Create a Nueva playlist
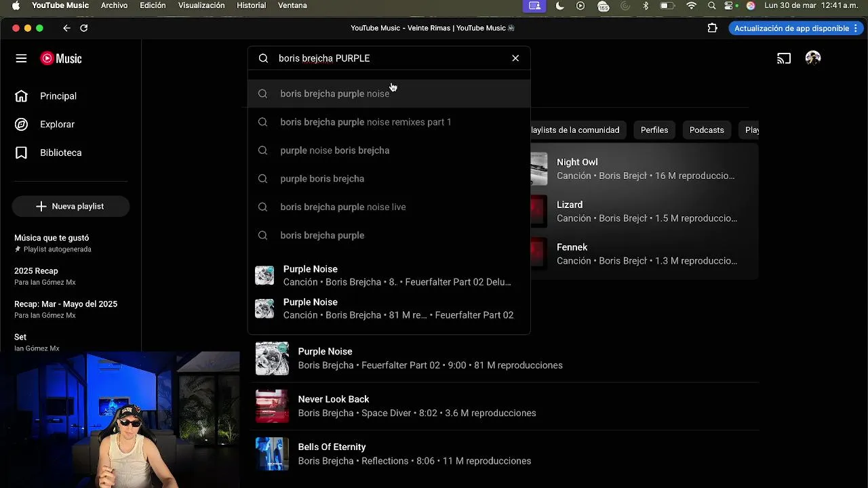Viewport: 868px width, 488px height. tap(71, 206)
